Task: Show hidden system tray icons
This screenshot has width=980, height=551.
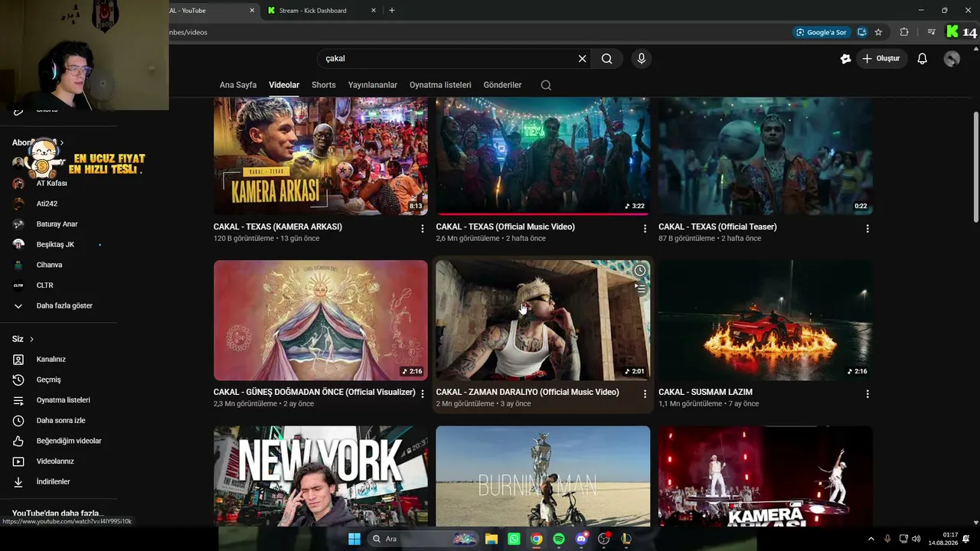Action: (x=871, y=539)
